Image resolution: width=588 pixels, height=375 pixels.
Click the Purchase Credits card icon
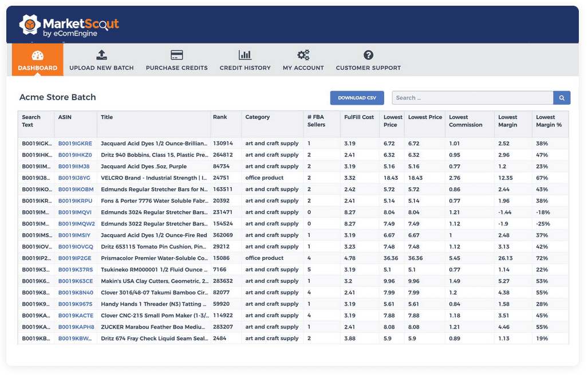[x=176, y=54]
